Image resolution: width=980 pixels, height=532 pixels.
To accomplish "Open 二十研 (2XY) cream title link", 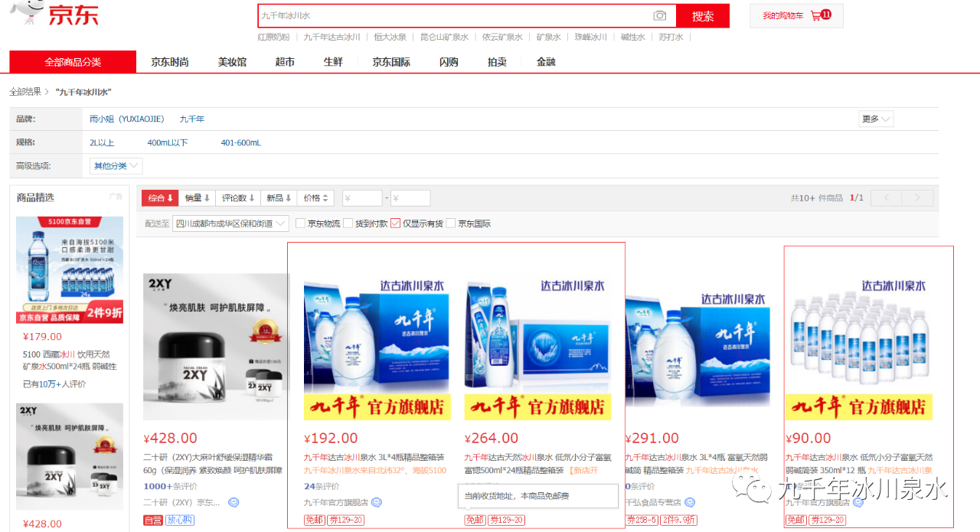I will click(212, 464).
